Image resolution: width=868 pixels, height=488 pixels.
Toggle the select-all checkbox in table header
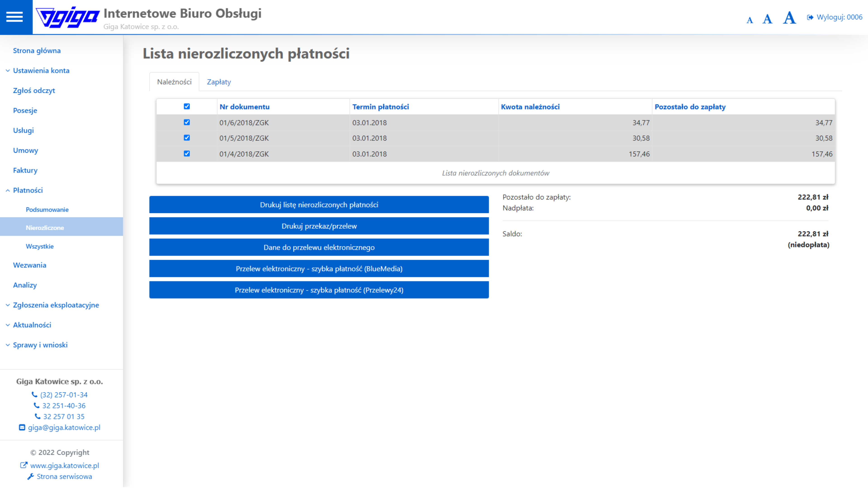pos(187,106)
